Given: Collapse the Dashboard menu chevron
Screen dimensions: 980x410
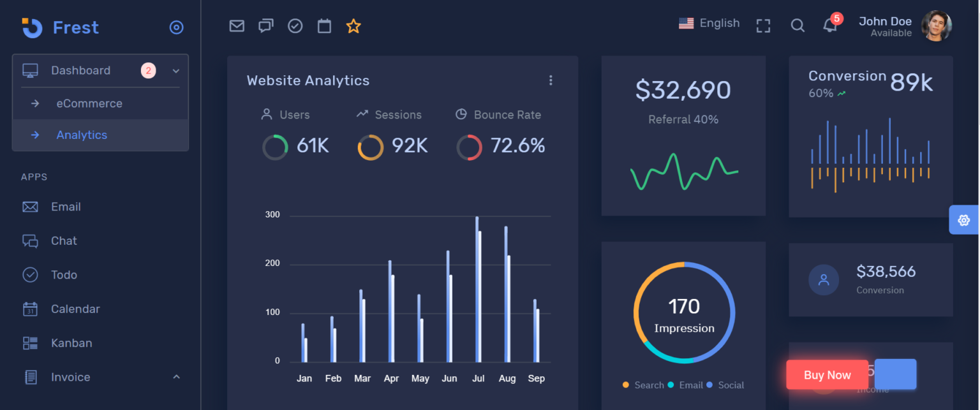Looking at the screenshot, I should (176, 71).
